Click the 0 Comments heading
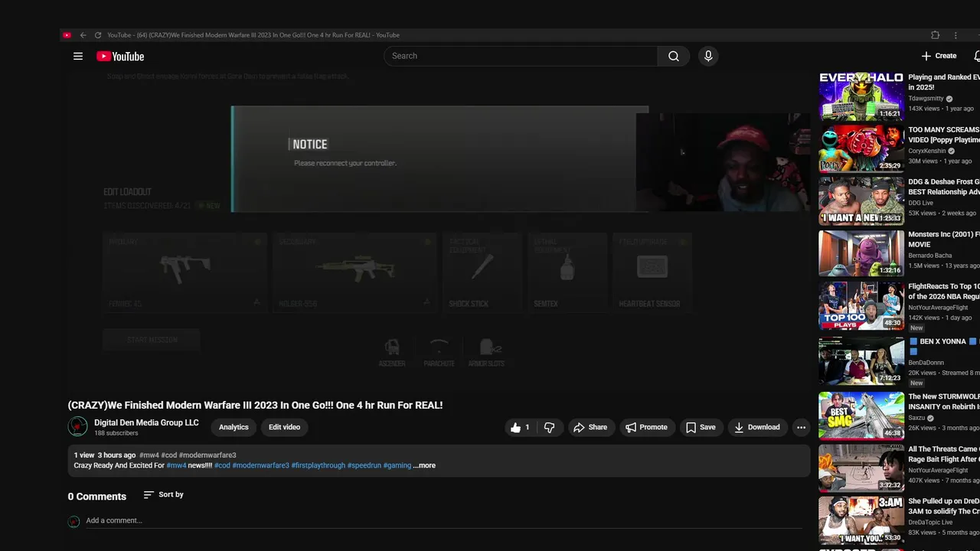Image resolution: width=980 pixels, height=551 pixels. [97, 497]
